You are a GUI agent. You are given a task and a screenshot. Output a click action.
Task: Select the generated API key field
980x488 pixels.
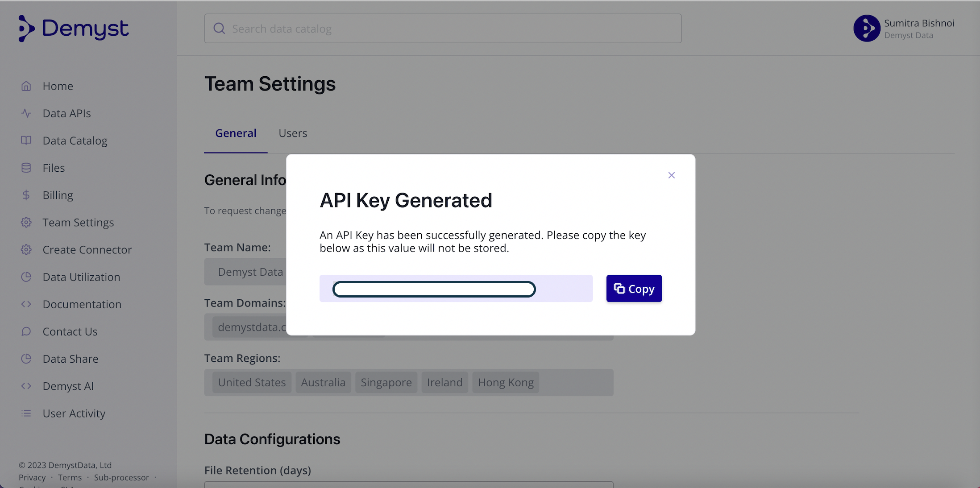click(434, 289)
